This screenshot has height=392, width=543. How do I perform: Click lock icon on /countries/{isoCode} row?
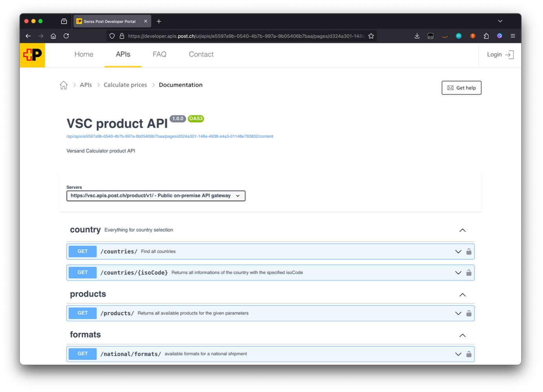tap(469, 273)
